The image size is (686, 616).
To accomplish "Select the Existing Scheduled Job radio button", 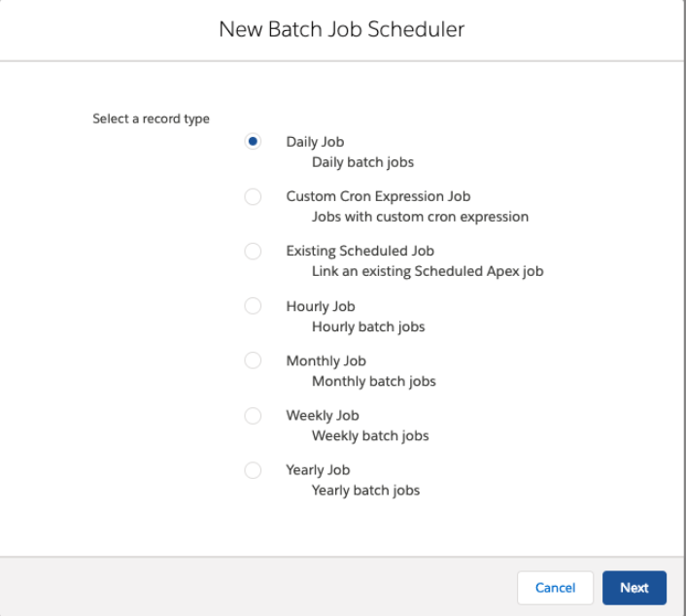I will coord(253,252).
